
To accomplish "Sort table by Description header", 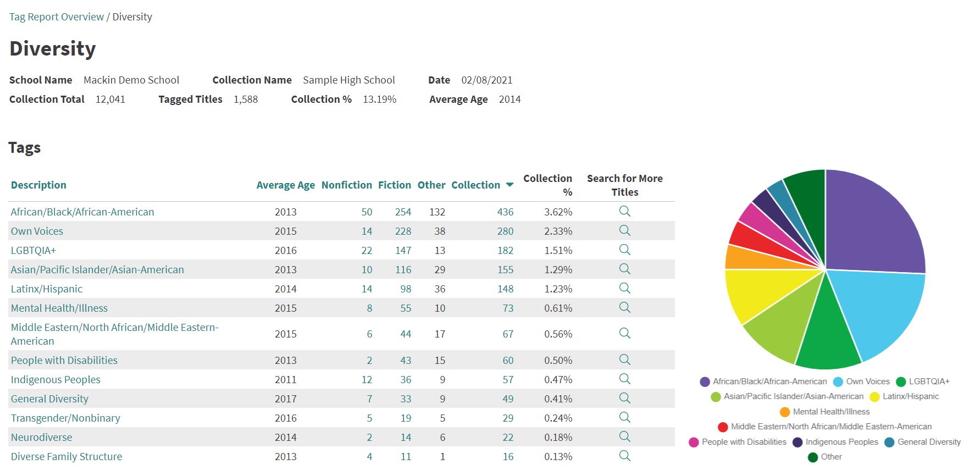I will (38, 185).
